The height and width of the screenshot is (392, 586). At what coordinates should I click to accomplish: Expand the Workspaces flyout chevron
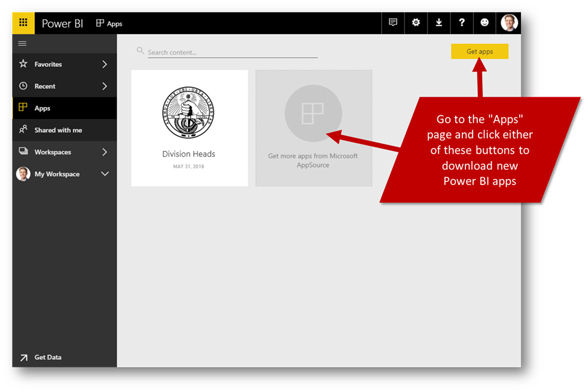click(105, 152)
